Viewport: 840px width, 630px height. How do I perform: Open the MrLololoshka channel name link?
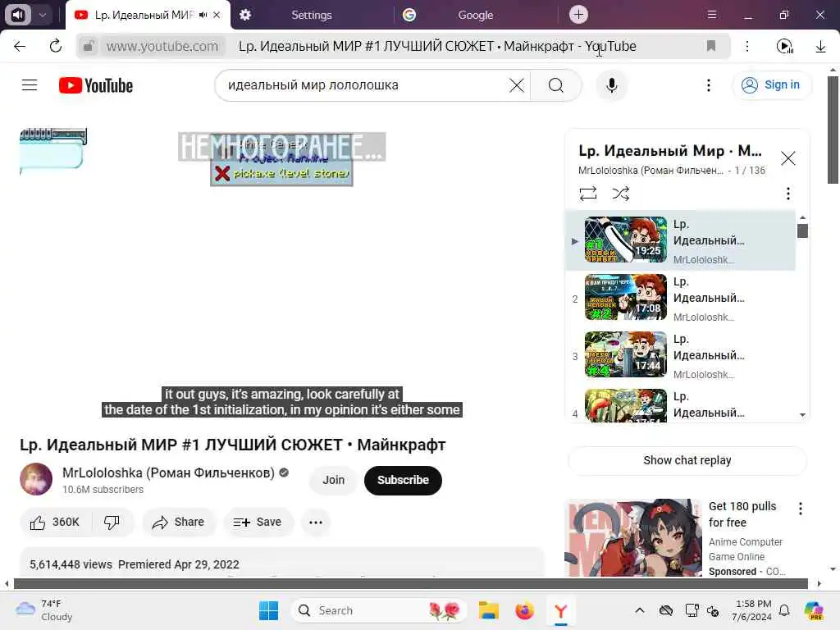[168, 473]
